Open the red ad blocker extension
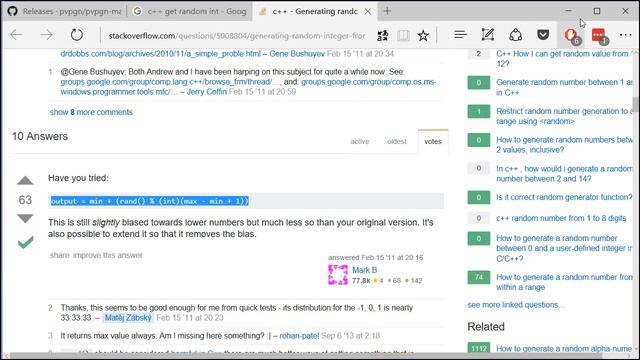Screen dimensions: 640x360 coord(571,36)
